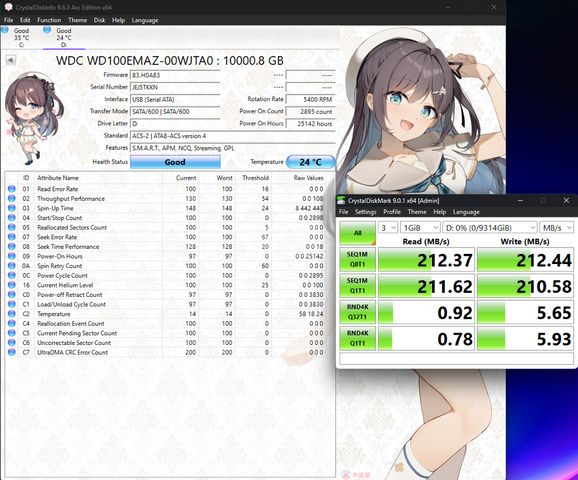Run RND4K Q32T1 benchmark
The width and height of the screenshot is (578, 480).
357,312
